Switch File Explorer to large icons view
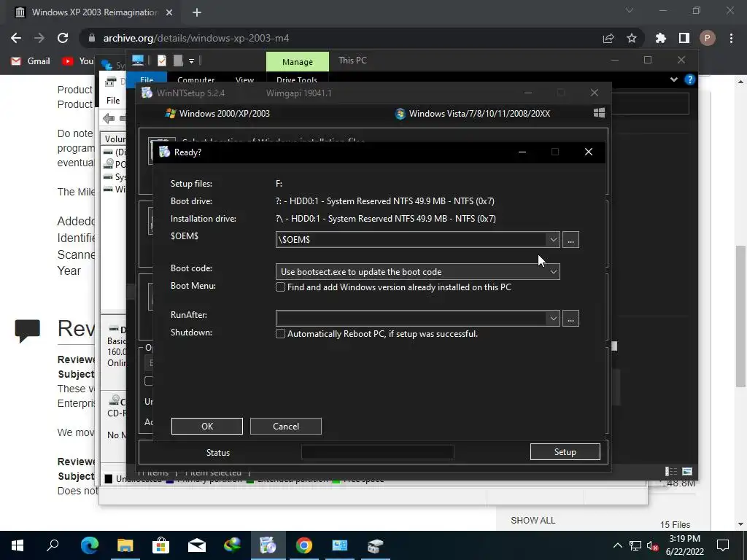The width and height of the screenshot is (747, 560). coord(687,472)
